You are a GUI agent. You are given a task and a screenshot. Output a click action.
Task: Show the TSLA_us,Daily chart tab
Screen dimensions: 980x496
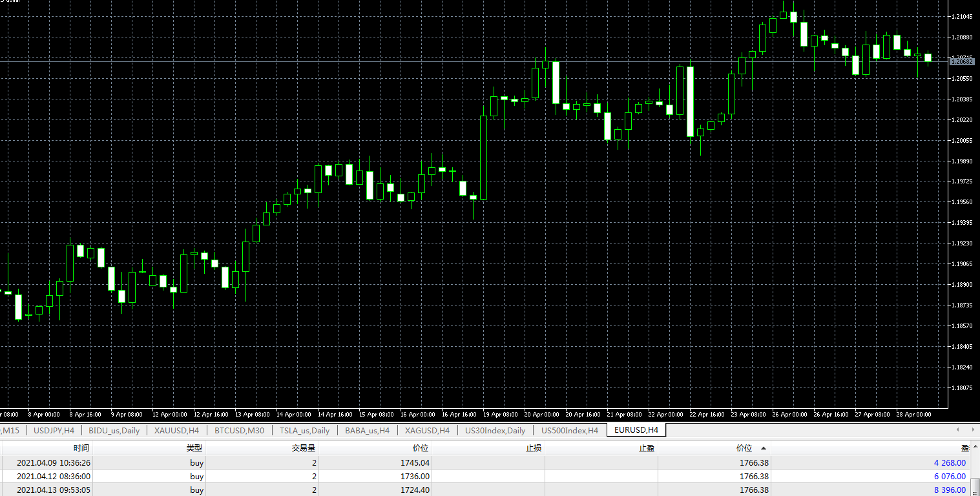[304, 430]
